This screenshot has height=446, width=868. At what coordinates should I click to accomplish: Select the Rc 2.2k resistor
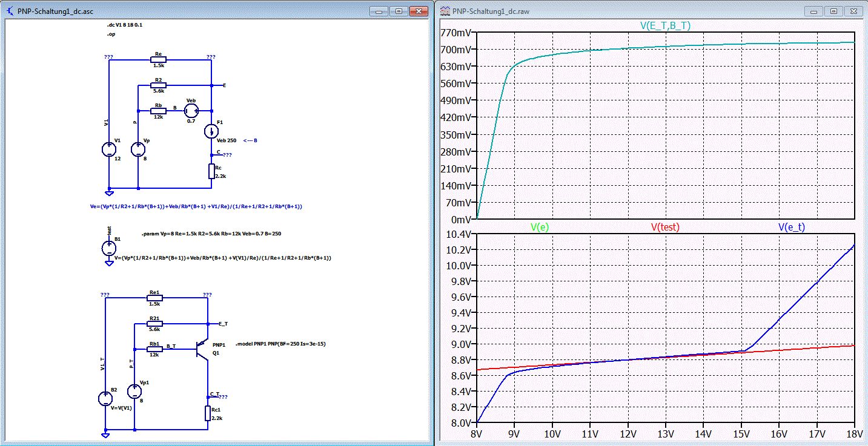click(x=211, y=171)
